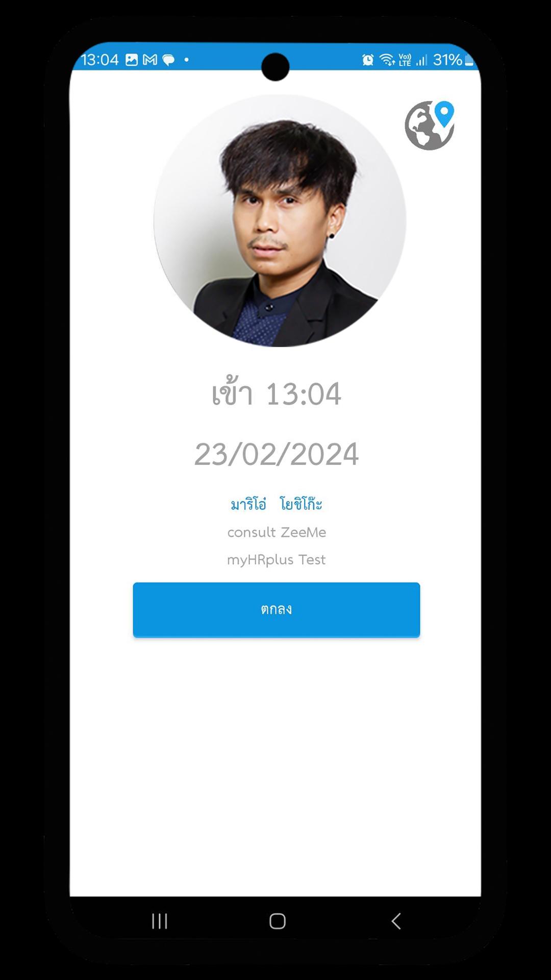Tap the blue ตกลง confirm button

click(276, 609)
